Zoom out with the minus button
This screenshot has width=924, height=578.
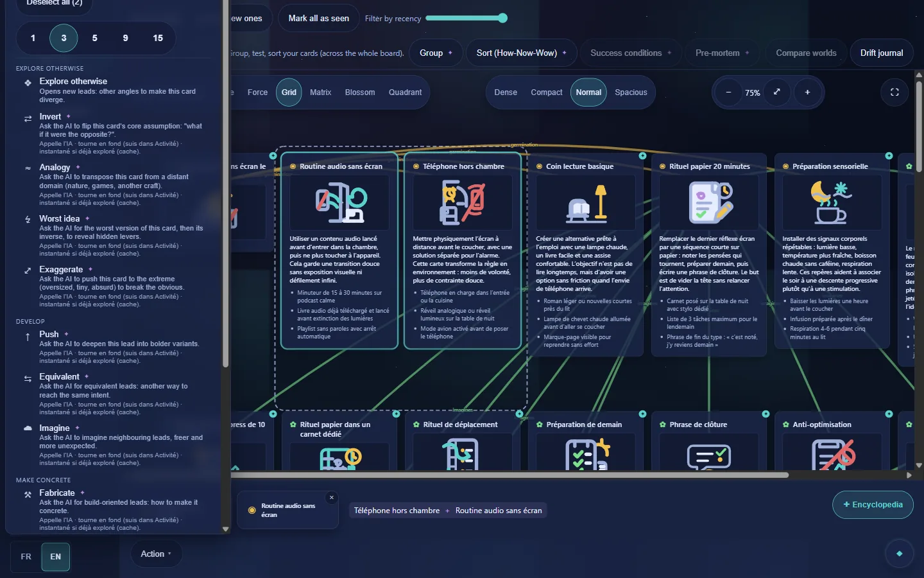click(728, 92)
